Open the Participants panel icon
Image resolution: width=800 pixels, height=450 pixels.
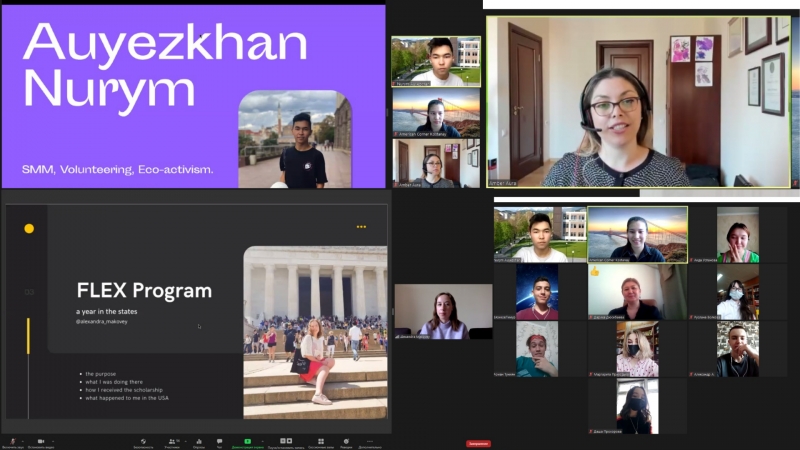point(171,440)
